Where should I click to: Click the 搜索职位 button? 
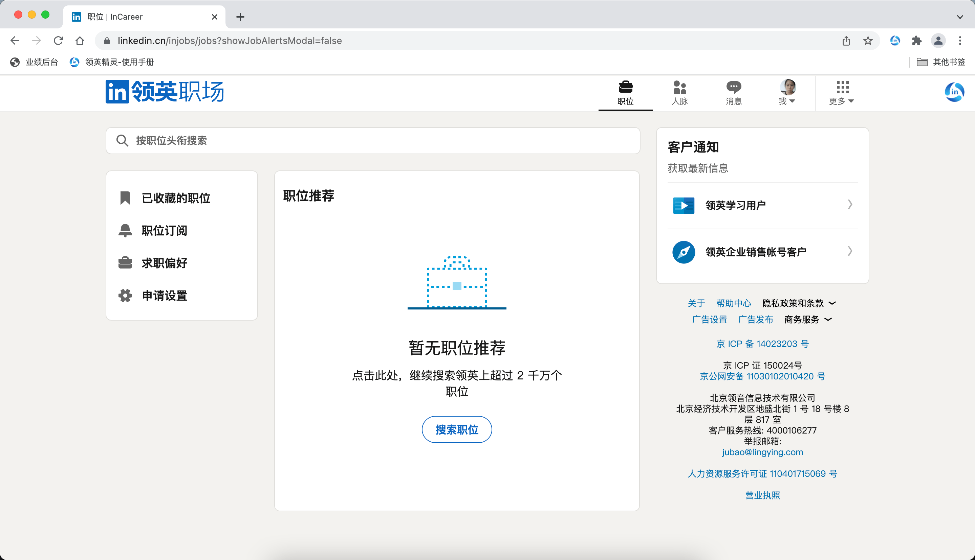tap(456, 429)
